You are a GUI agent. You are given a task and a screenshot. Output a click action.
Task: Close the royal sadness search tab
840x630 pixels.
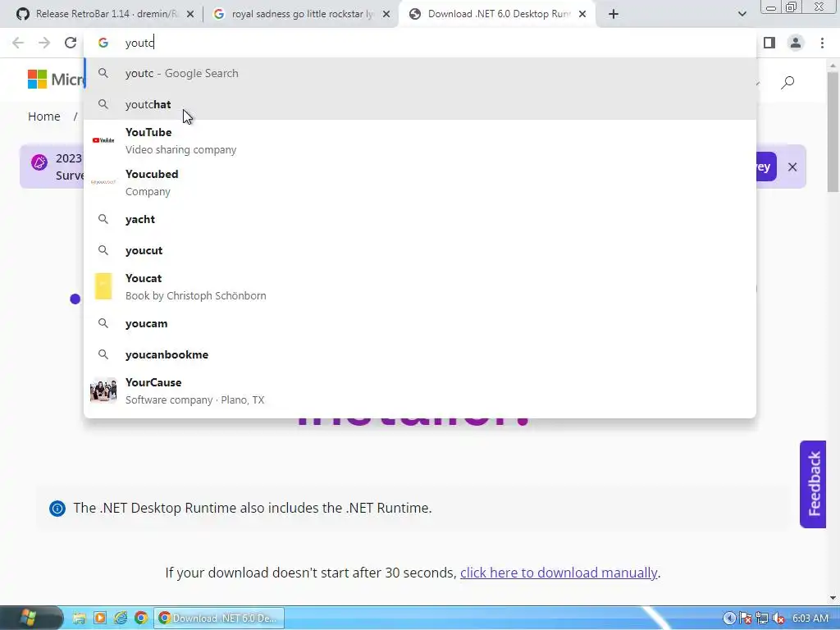386,14
